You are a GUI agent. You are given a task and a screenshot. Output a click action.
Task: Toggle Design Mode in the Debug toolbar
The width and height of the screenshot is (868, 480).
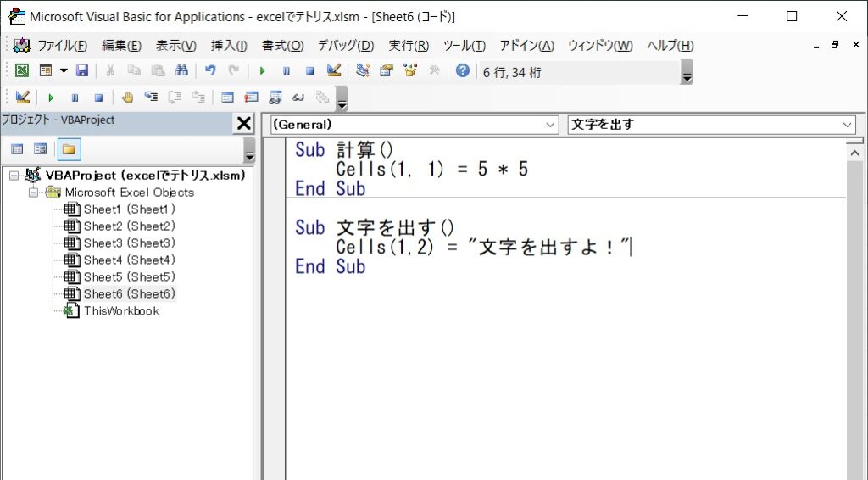click(23, 98)
